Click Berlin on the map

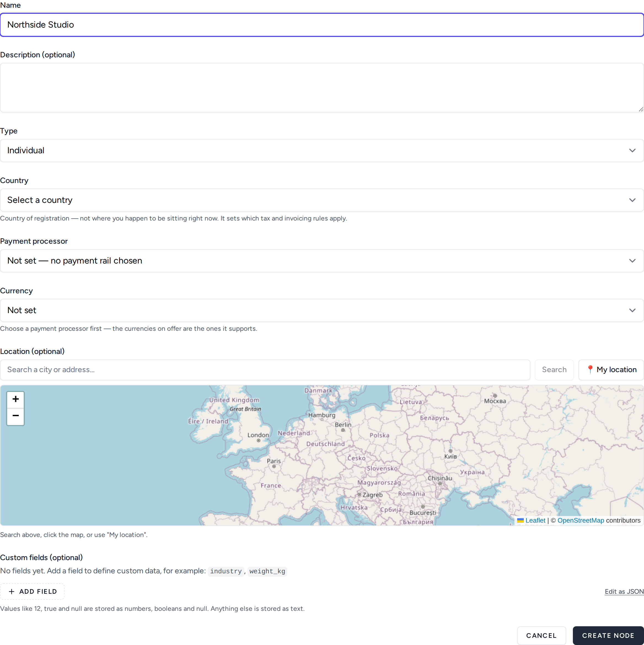343,425
